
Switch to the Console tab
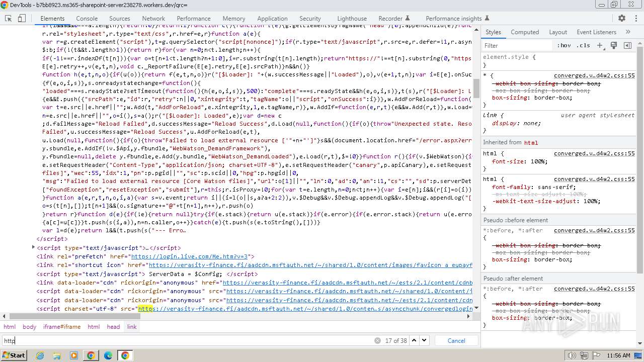click(87, 18)
